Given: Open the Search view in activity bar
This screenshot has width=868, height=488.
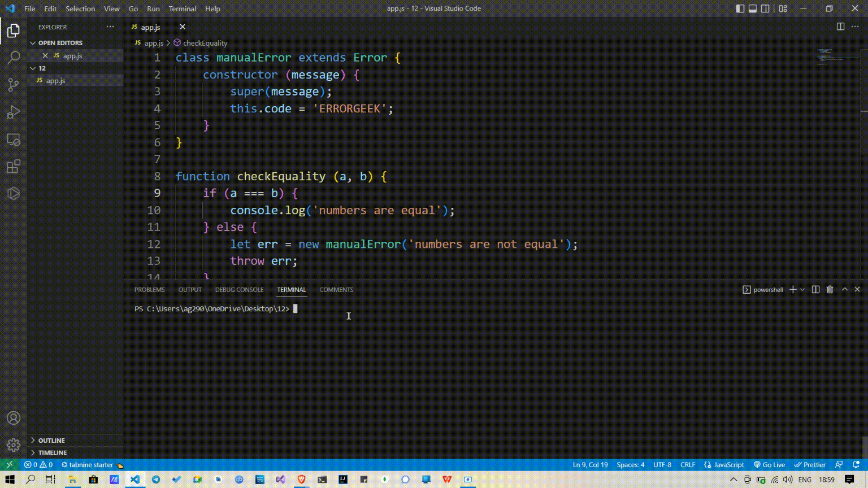Looking at the screenshot, I should (x=14, y=58).
